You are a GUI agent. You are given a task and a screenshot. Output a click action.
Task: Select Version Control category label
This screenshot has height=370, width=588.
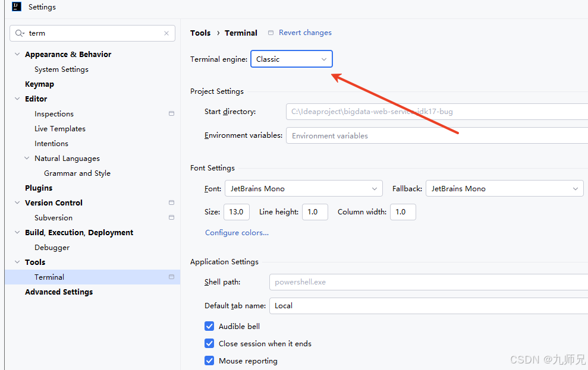coord(54,203)
